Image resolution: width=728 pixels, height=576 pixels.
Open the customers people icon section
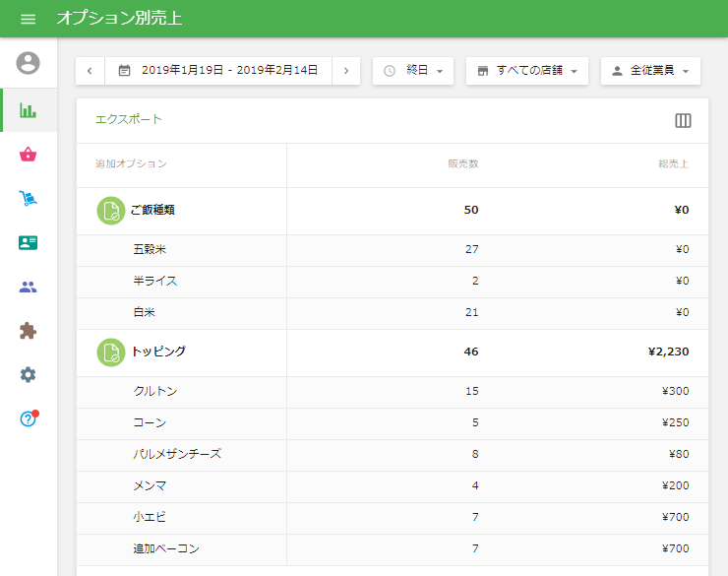[29, 288]
